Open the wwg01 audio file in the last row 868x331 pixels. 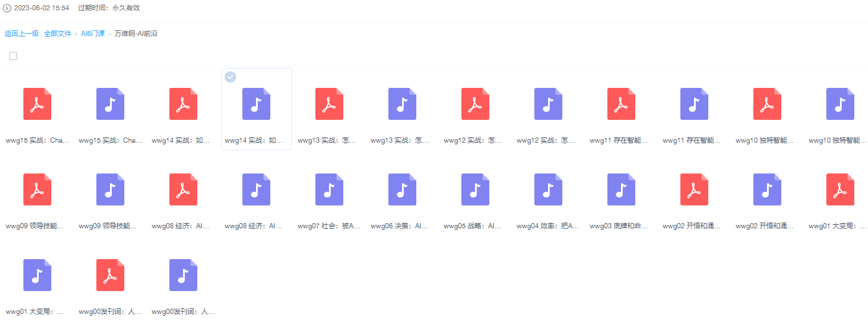point(37,275)
